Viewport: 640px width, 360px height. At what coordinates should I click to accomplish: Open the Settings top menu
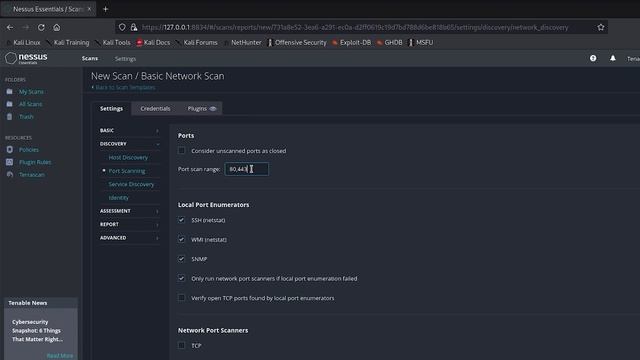[x=125, y=59]
